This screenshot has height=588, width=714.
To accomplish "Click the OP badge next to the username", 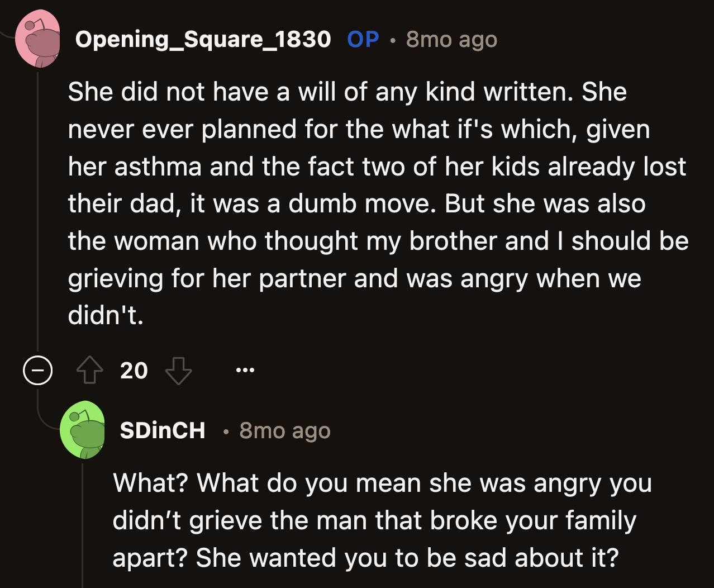I will [x=363, y=38].
